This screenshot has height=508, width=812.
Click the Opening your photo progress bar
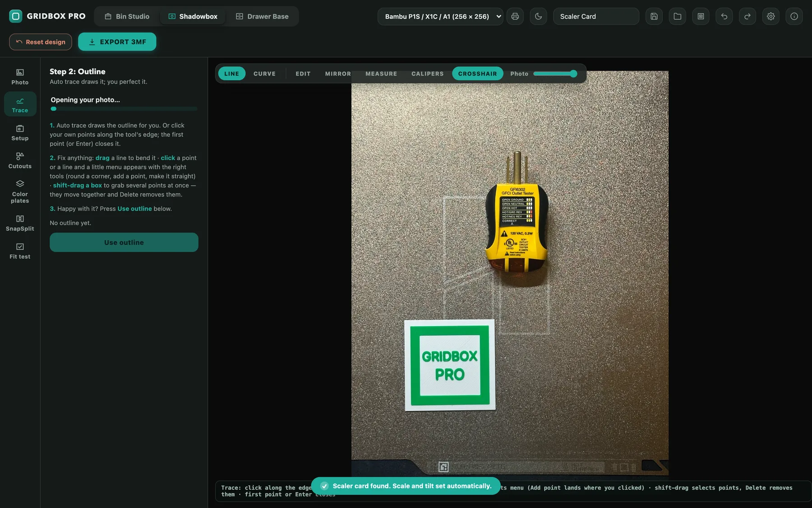point(124,109)
